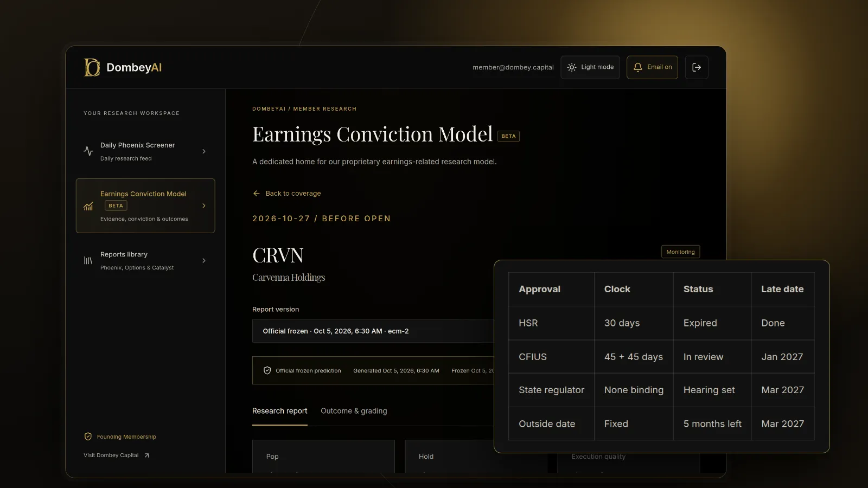Click the BETA badge next to page title
The height and width of the screenshot is (488, 868).
tap(508, 136)
